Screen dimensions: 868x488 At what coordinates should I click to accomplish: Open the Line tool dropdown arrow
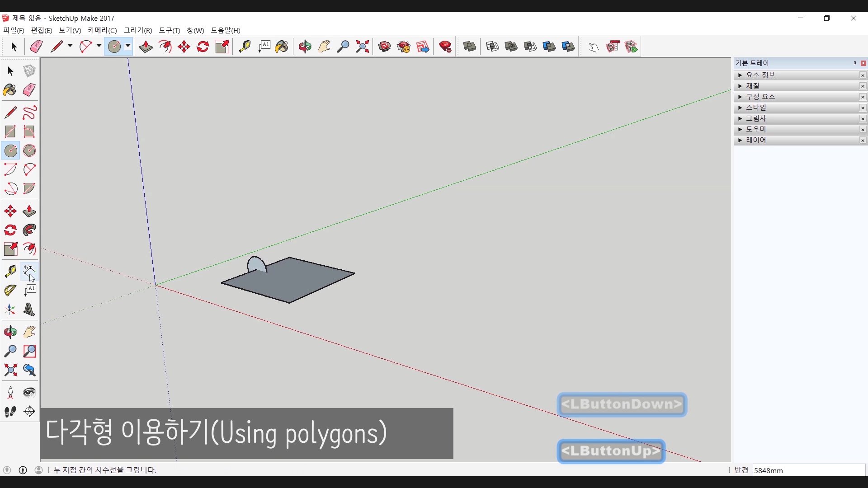tap(70, 46)
